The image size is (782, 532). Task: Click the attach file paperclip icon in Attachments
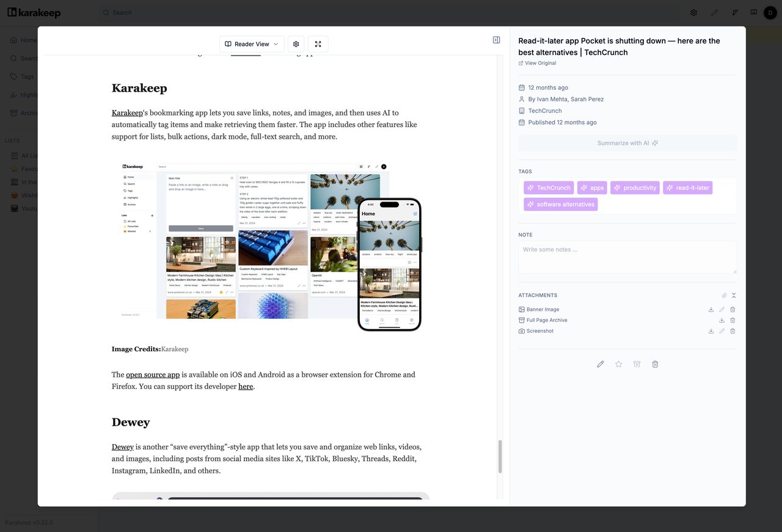click(x=725, y=296)
